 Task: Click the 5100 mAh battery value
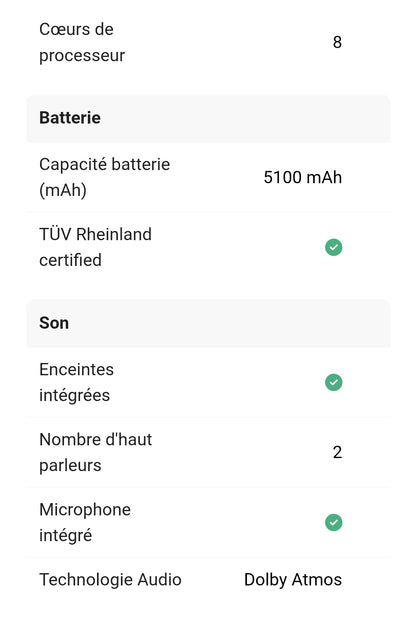point(302,177)
